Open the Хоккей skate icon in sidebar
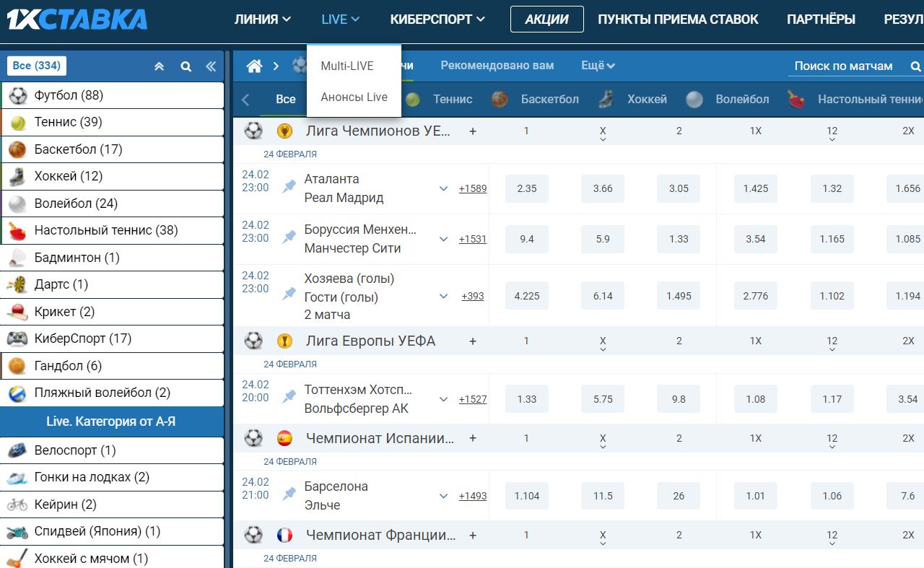This screenshot has height=568, width=924. (x=18, y=176)
